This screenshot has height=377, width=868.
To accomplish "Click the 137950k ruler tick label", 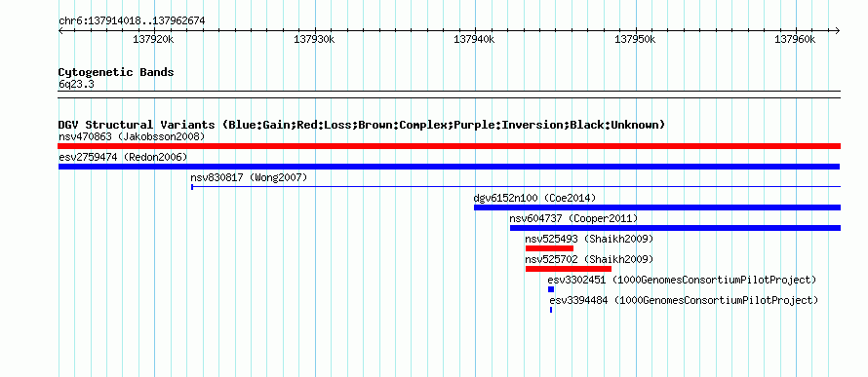I will click(635, 40).
